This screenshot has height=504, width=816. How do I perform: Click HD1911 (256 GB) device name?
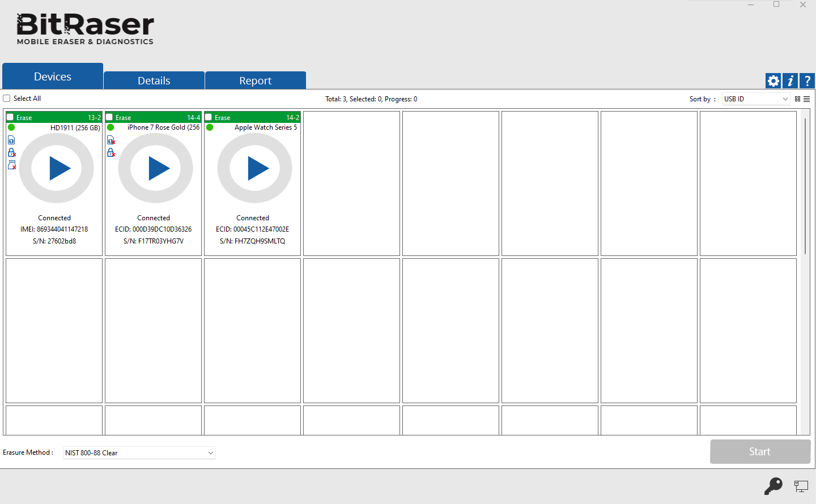pyautogui.click(x=75, y=128)
